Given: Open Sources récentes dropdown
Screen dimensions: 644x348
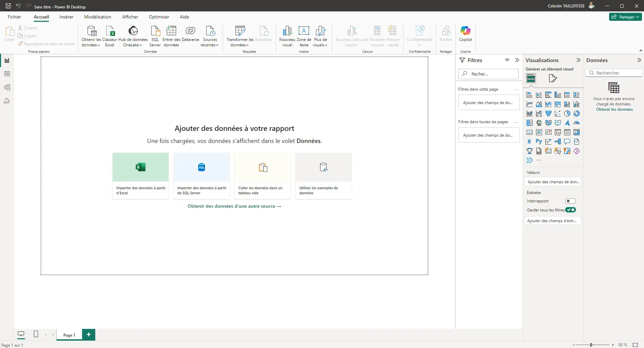Looking at the screenshot, I should [x=210, y=37].
